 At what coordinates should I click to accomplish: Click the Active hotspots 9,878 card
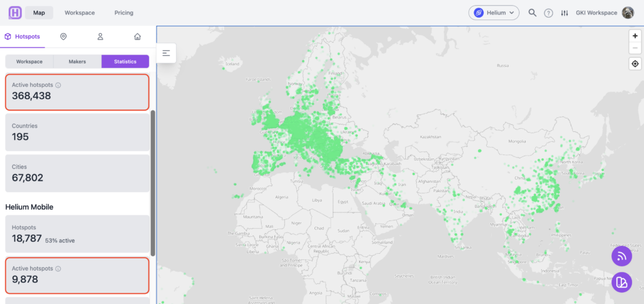(x=77, y=276)
